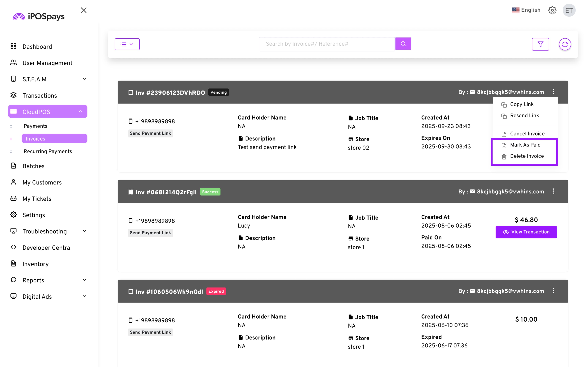Close the sidebar with the X icon
The image size is (588, 367).
84,10
